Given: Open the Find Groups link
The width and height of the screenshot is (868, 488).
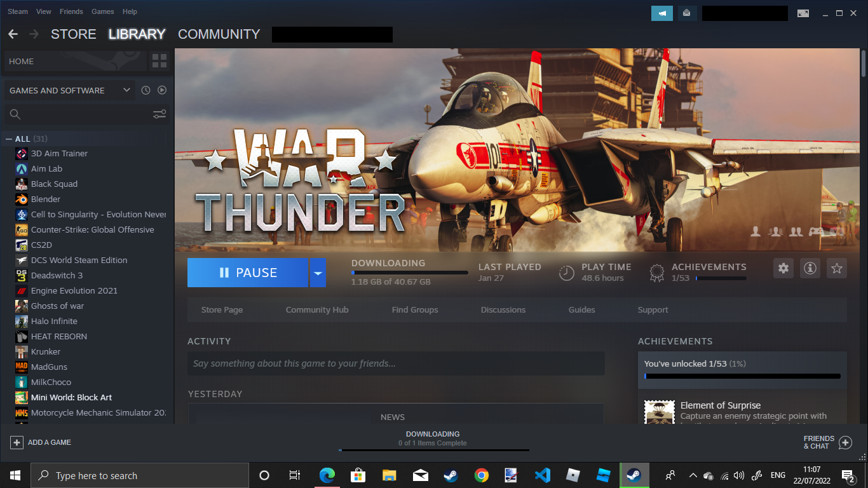Looking at the screenshot, I should pyautogui.click(x=415, y=310).
